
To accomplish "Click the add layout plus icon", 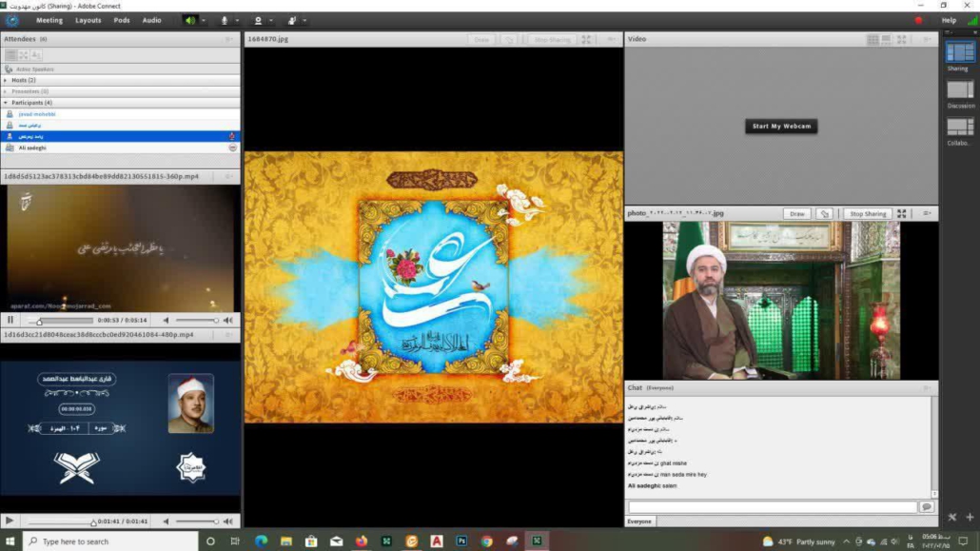I will pos(970,518).
